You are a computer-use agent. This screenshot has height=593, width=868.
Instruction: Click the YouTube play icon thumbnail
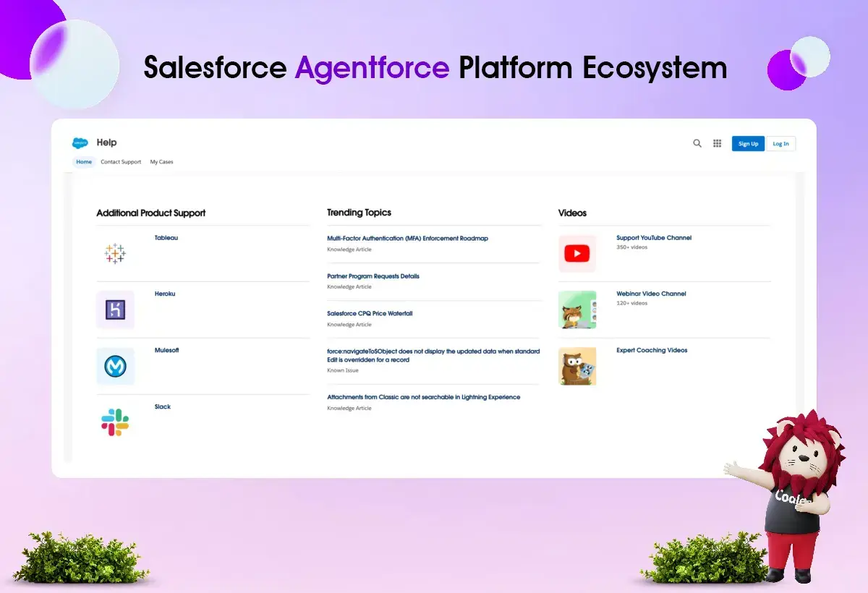click(577, 254)
